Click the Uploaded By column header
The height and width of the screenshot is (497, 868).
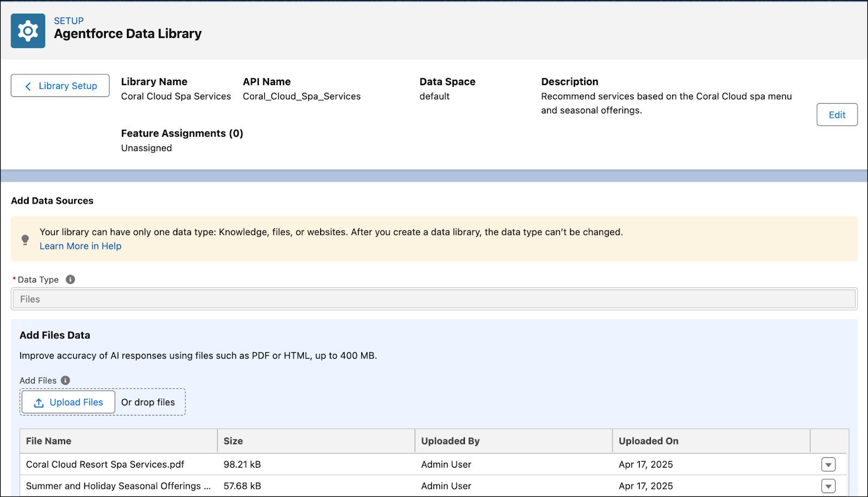click(513, 441)
